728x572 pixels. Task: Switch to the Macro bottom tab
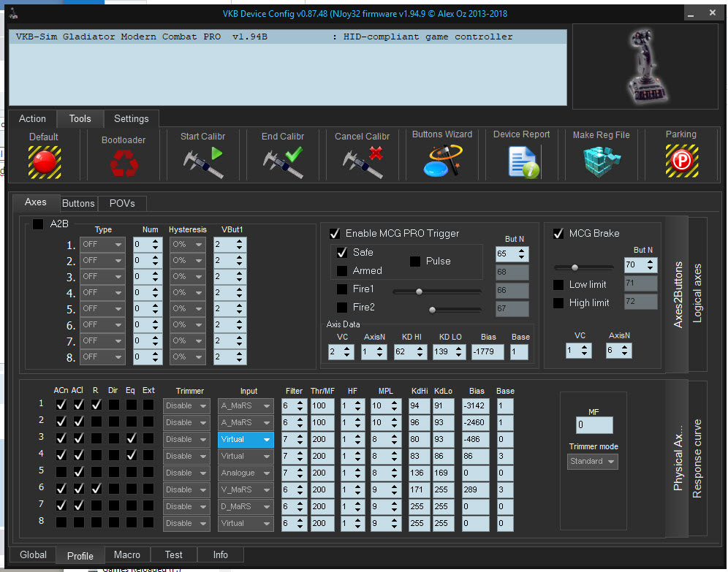pos(126,555)
